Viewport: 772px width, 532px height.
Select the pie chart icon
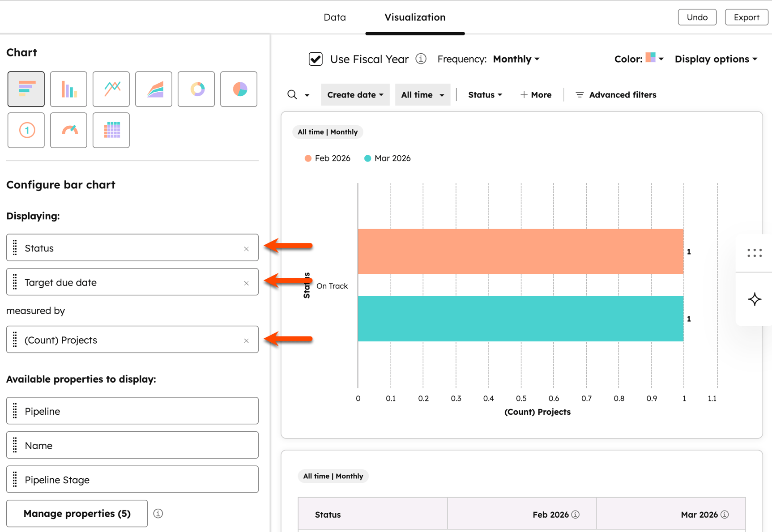point(239,89)
